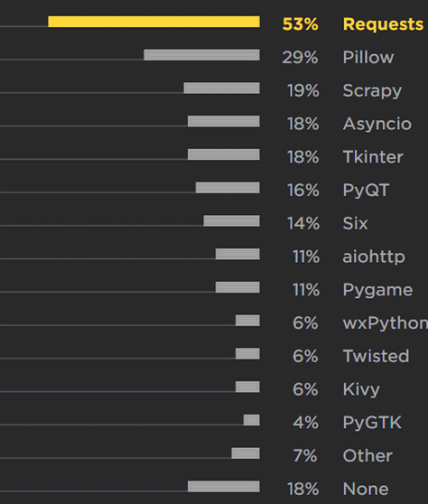
Task: Click the 7% value
Action: 305,456
